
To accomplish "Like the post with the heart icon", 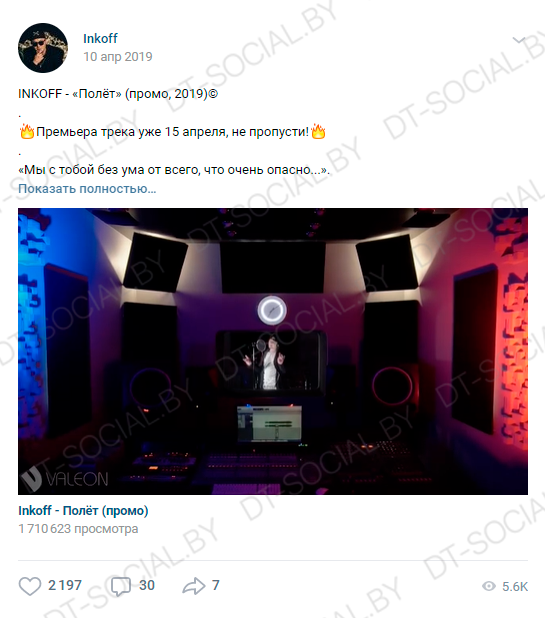I will pos(30,586).
